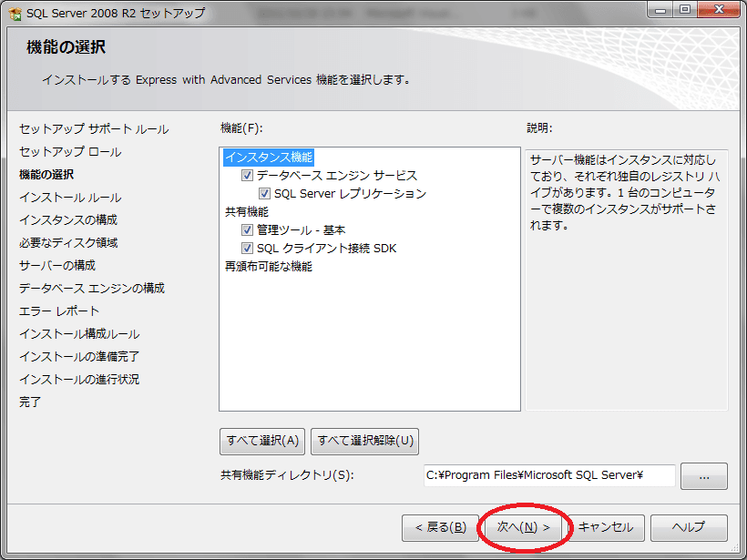Disable 管理ツール - 基本 feature
This screenshot has height=560, width=747.
click(246, 229)
